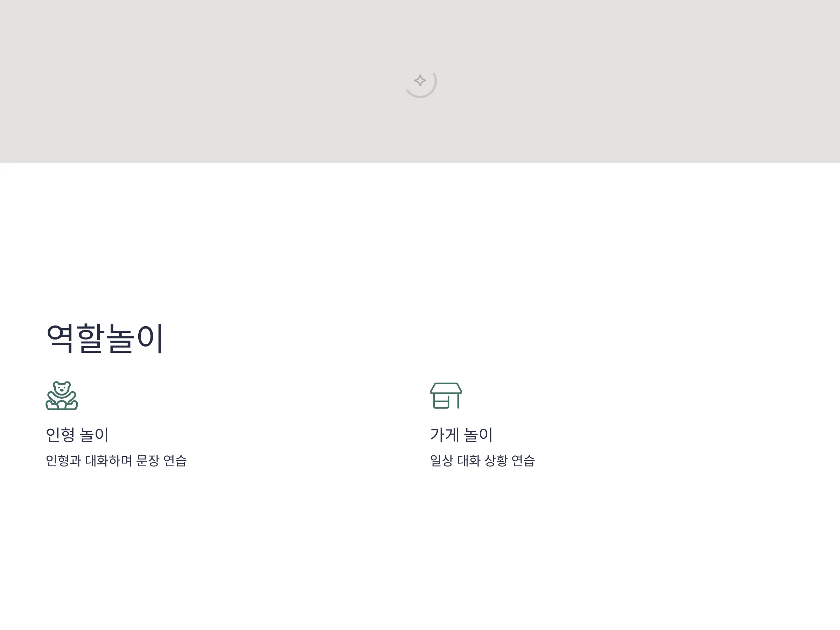Select the 인형과 대화하며 문장 연습 description
This screenshot has height=630, width=840.
(116, 461)
